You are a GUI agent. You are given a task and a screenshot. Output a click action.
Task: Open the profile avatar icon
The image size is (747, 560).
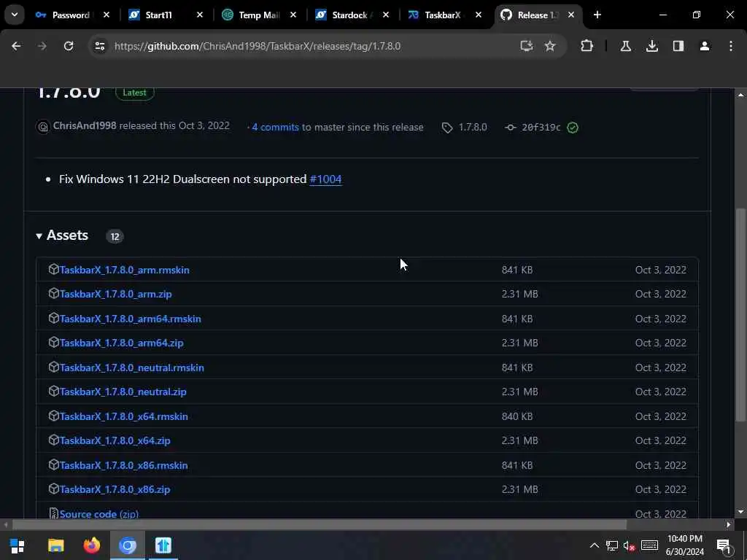click(x=705, y=46)
